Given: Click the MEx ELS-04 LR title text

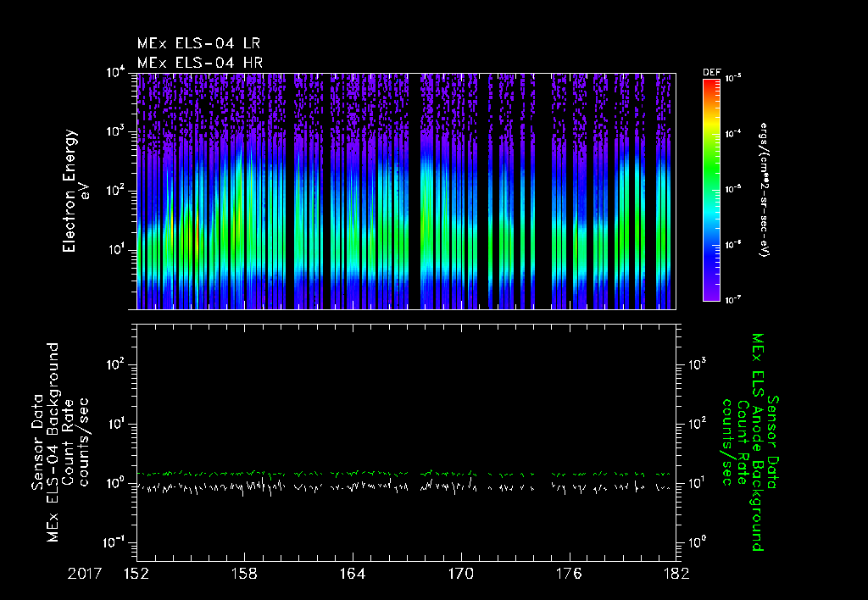Looking at the screenshot, I should [x=199, y=43].
